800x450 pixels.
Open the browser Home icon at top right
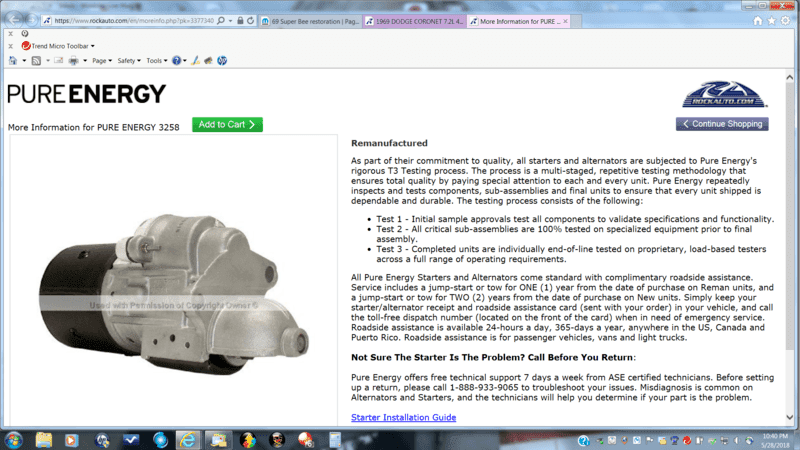pyautogui.click(x=758, y=21)
